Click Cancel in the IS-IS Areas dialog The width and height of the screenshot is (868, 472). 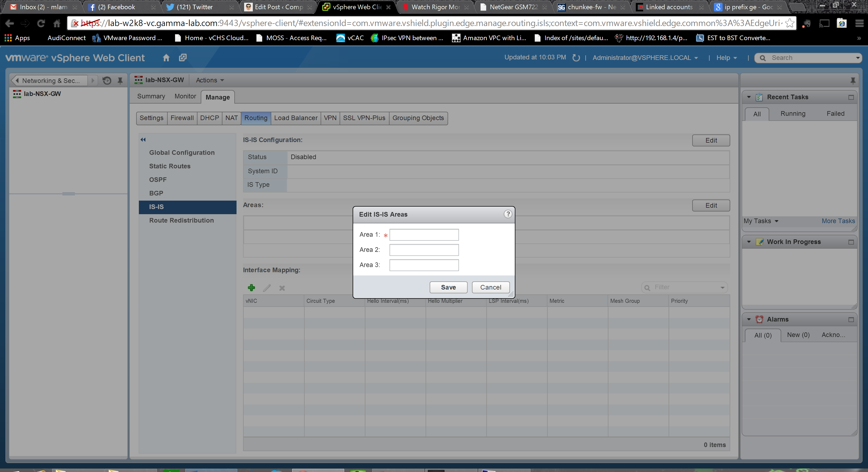tap(490, 287)
